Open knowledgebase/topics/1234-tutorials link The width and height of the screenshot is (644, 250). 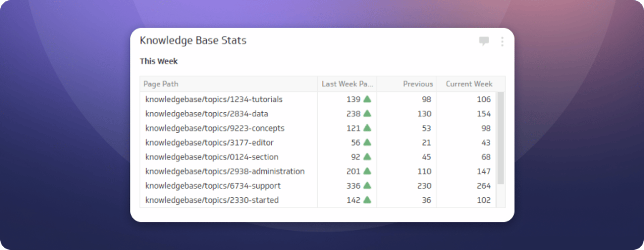coord(214,99)
